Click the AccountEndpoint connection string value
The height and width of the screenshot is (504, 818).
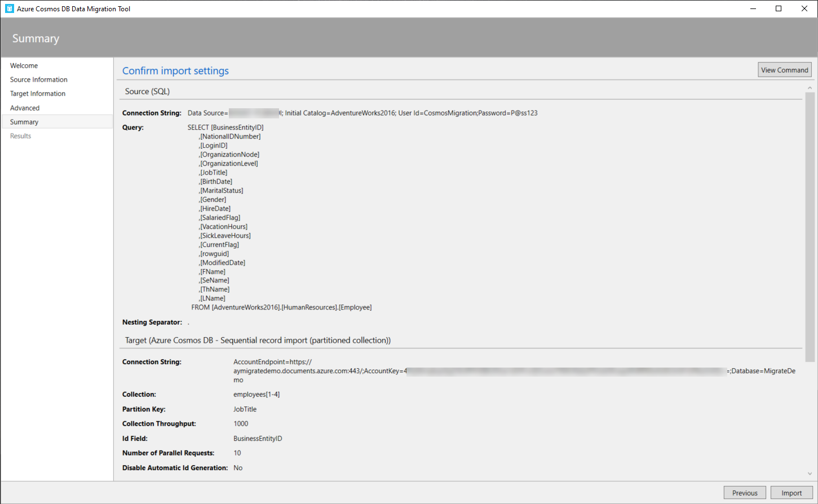[x=514, y=371]
